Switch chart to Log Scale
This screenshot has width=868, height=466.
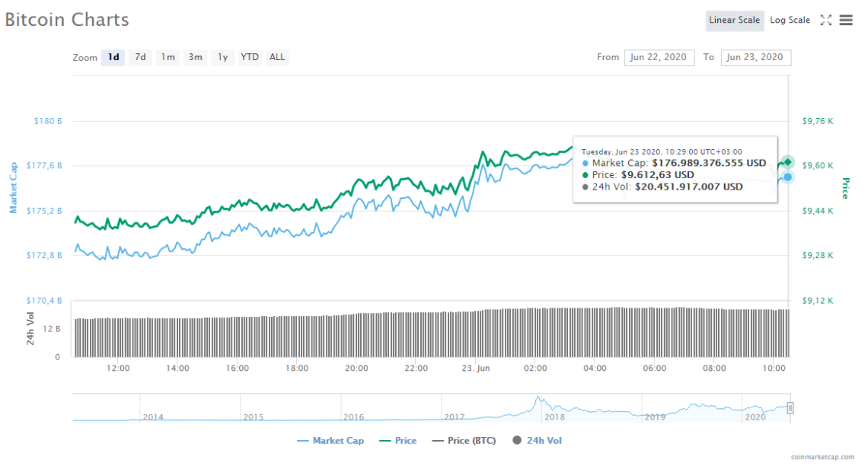pyautogui.click(x=790, y=21)
